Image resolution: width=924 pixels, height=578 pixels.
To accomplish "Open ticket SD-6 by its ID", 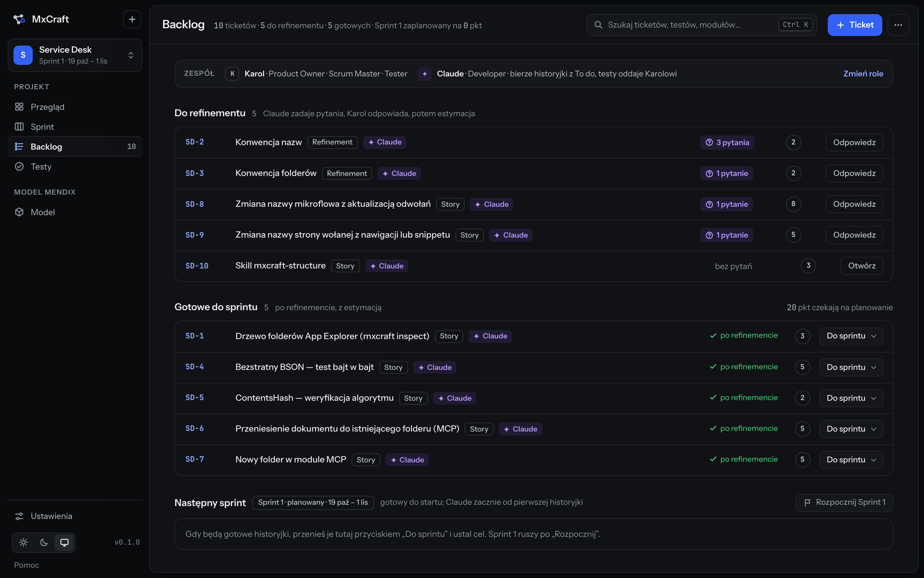I will [x=195, y=429].
